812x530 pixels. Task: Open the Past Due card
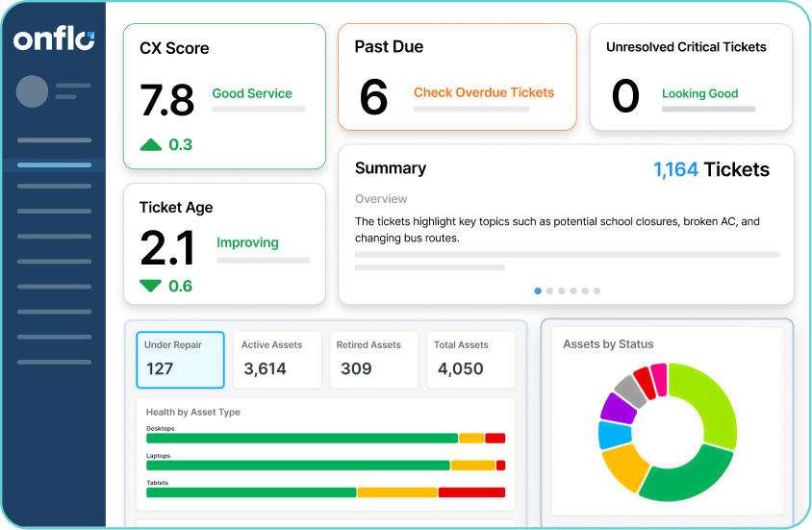(x=457, y=77)
